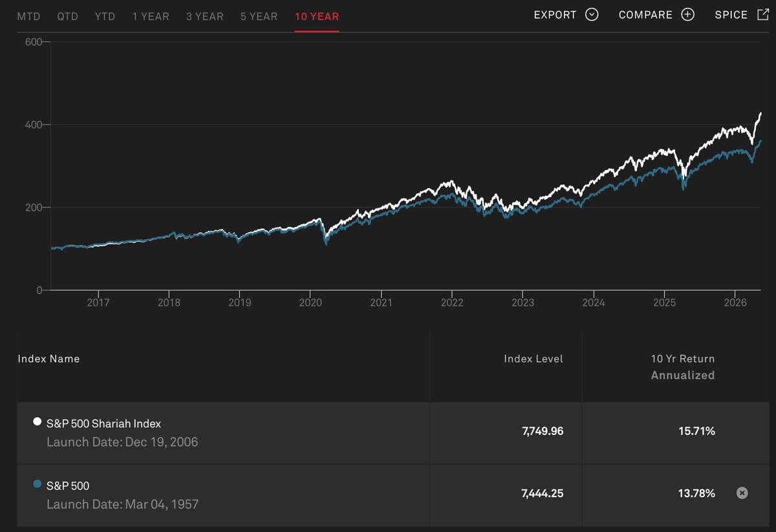Toggle the Annualized return label
The height and width of the screenshot is (532, 776).
(683, 375)
